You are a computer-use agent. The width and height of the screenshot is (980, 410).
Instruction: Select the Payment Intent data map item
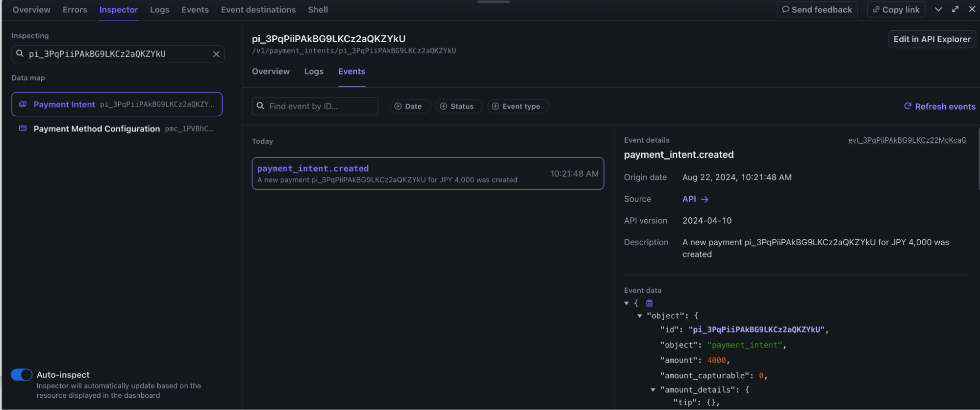117,104
